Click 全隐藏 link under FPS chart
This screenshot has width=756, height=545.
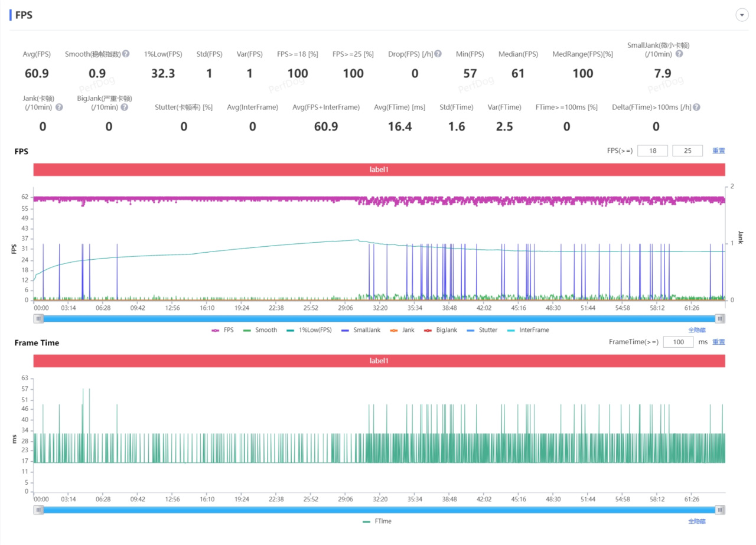pyautogui.click(x=697, y=330)
